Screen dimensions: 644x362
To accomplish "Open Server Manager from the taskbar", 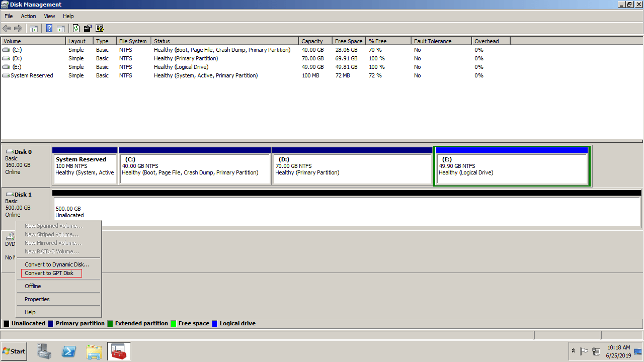I will (44, 351).
